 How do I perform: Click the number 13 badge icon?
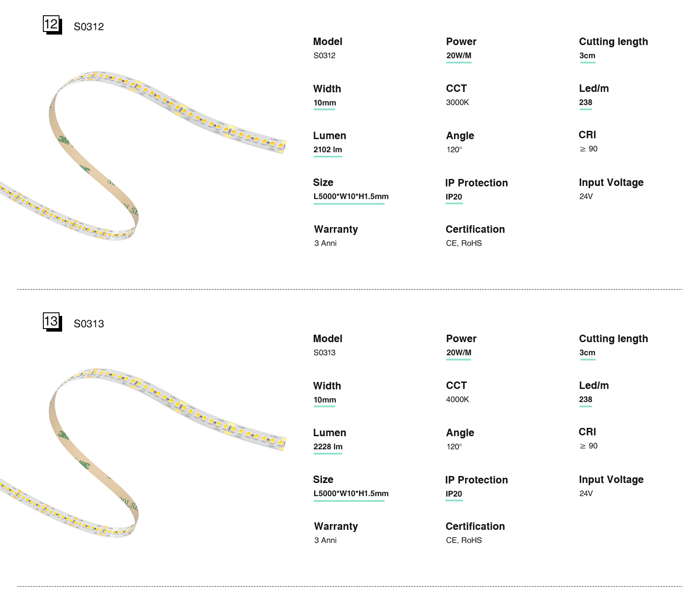[52, 322]
